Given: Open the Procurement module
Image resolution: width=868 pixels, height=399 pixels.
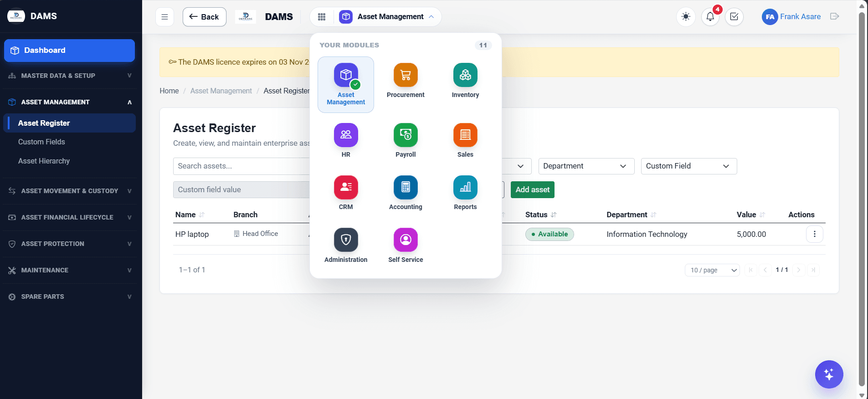Looking at the screenshot, I should [406, 81].
